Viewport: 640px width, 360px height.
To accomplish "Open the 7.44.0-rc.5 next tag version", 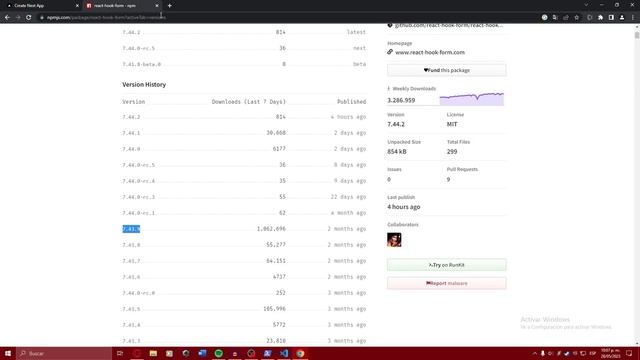I will click(x=138, y=48).
